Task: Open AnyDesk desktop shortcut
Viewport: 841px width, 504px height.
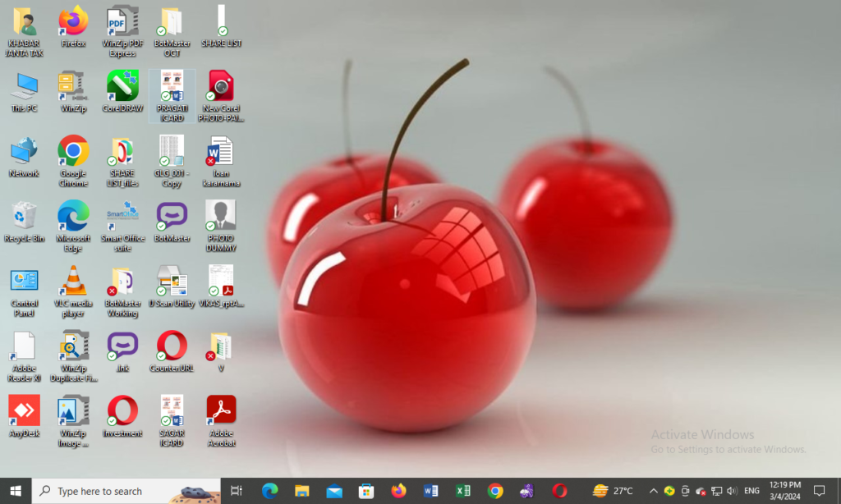Action: tap(24, 411)
